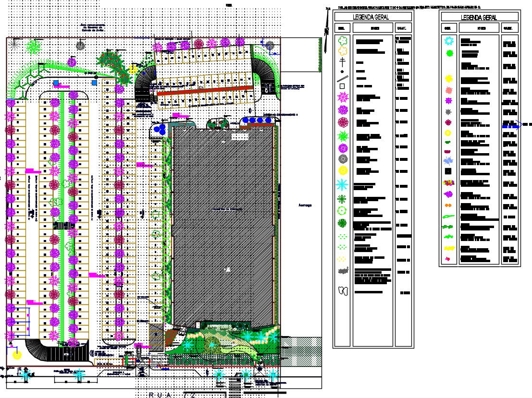Select the cyan starburst symbol in left legend
This screenshot has width=532, height=398.
coord(342,184)
